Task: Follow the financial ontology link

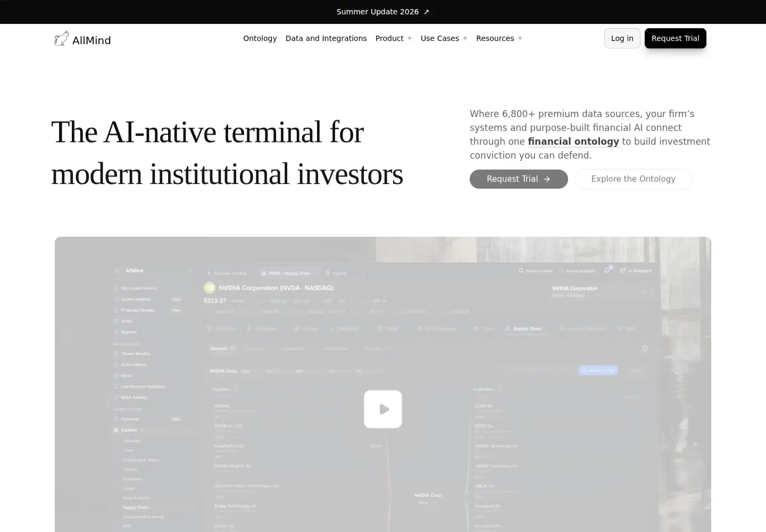Action: pyautogui.click(x=573, y=142)
